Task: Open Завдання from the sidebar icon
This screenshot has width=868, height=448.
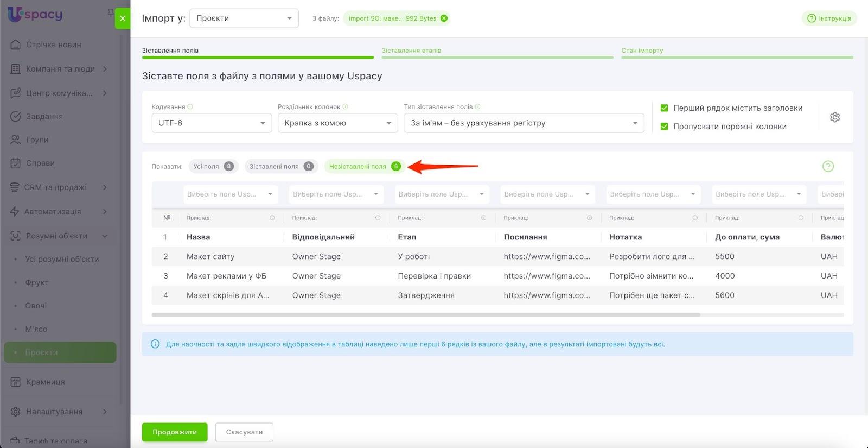Action: 16,116
